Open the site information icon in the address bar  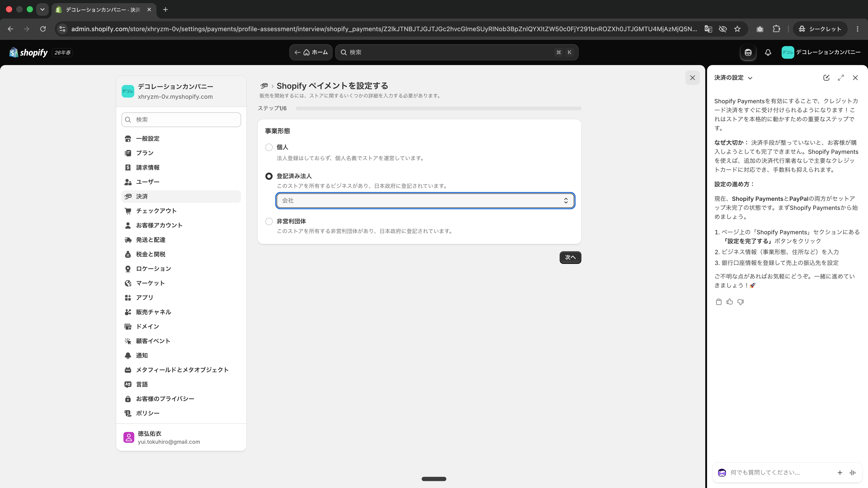pos(62,29)
